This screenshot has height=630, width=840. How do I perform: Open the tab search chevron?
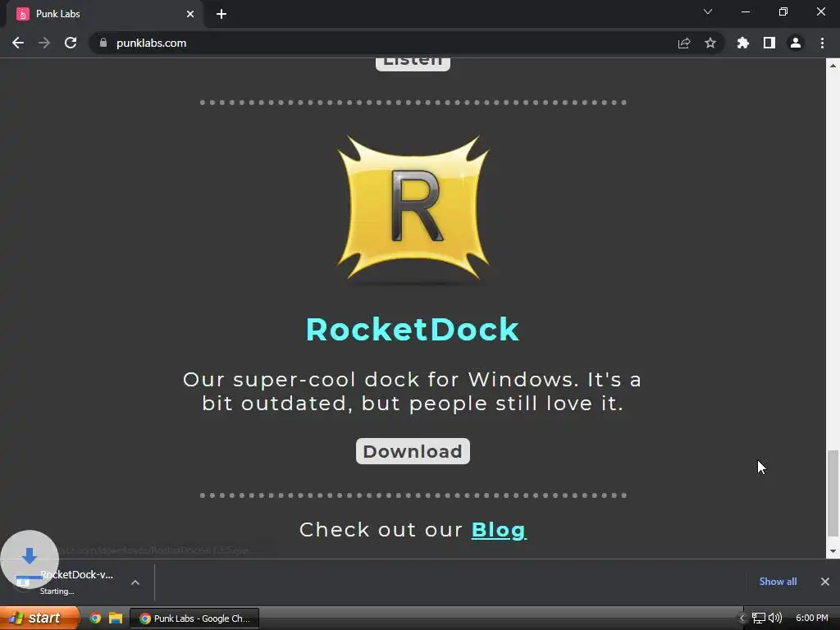click(x=708, y=11)
